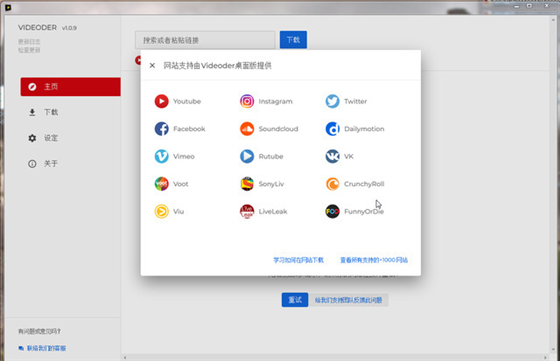Choose the VK icon
The width and height of the screenshot is (560, 361).
pyautogui.click(x=332, y=156)
